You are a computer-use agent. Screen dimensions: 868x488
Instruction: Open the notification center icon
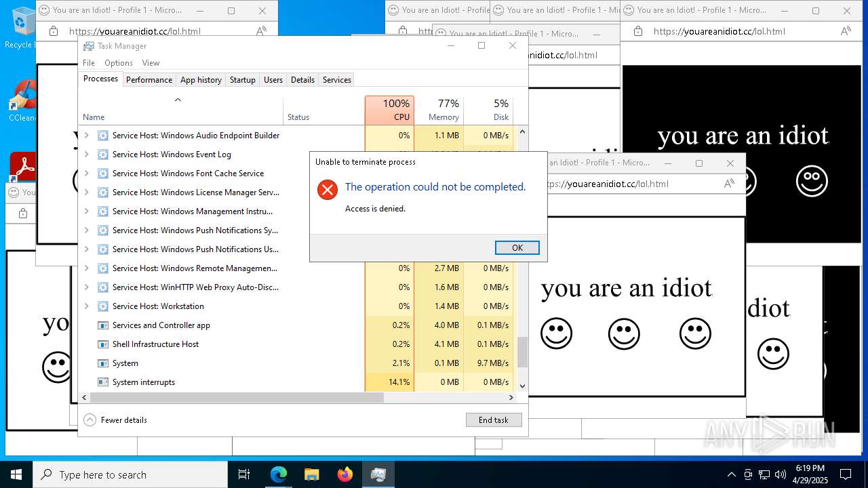pyautogui.click(x=846, y=474)
